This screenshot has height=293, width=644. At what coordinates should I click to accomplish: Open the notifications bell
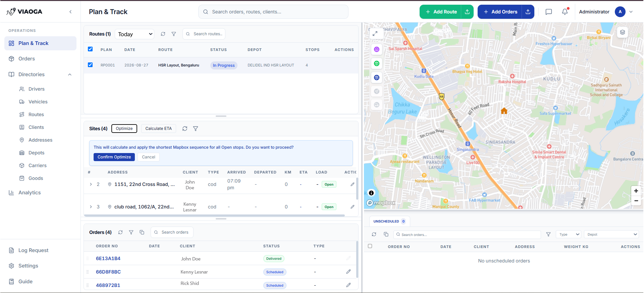(x=565, y=12)
